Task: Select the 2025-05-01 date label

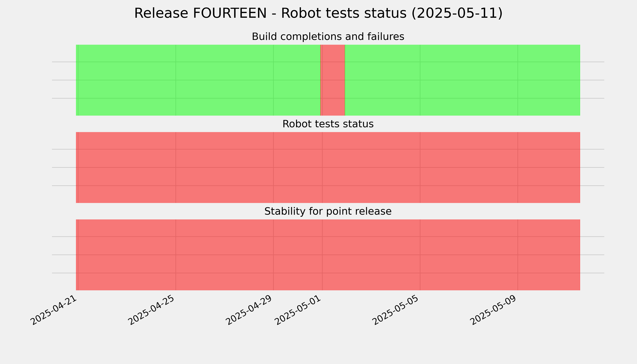Action: (298, 310)
